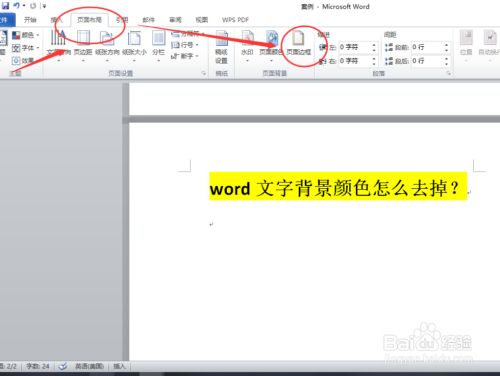Switch to the 引用 tab
Screen dimensions: 500x376
pos(122,20)
